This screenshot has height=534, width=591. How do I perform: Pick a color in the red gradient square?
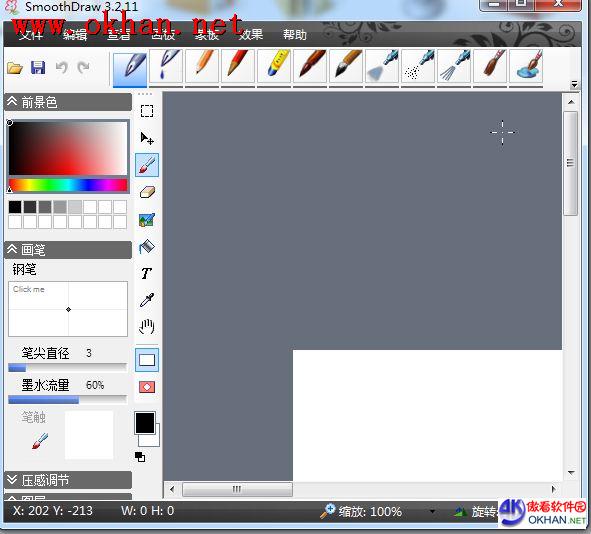[x=68, y=148]
